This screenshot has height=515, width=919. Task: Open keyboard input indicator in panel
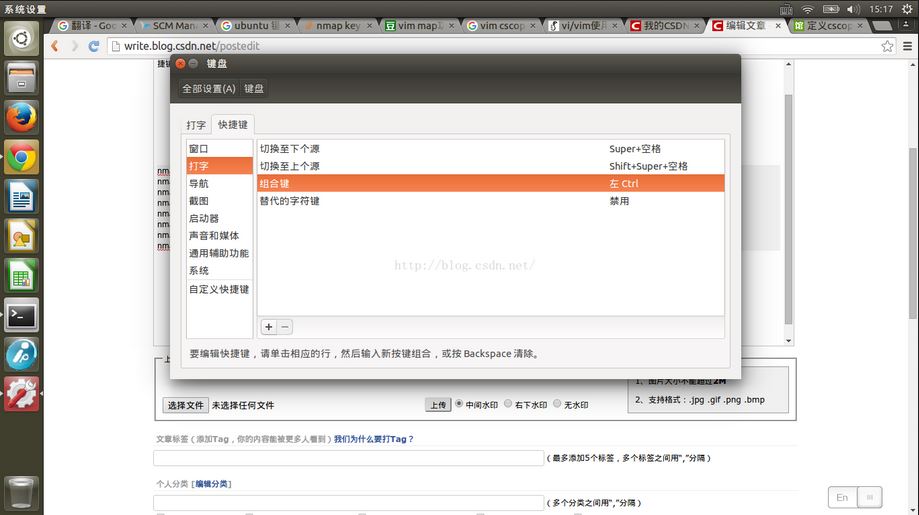point(786,9)
